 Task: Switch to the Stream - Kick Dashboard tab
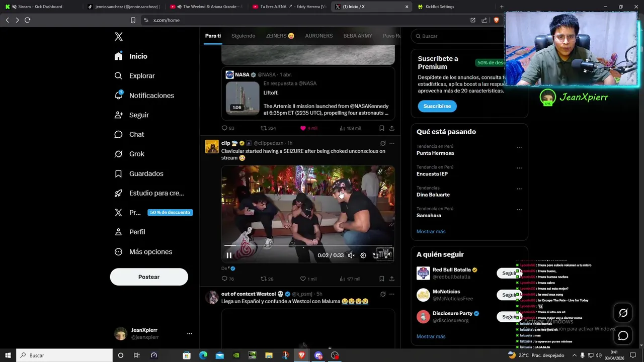pos(40,7)
